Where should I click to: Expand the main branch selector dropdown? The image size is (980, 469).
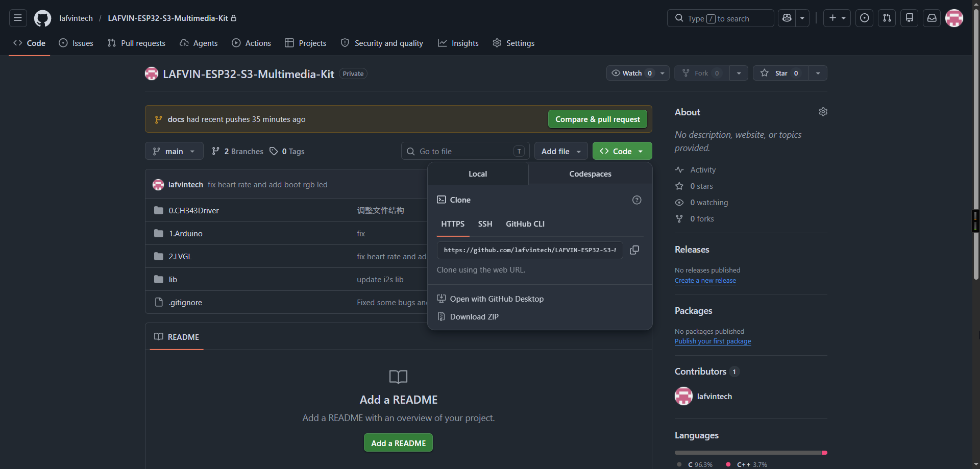pyautogui.click(x=174, y=151)
